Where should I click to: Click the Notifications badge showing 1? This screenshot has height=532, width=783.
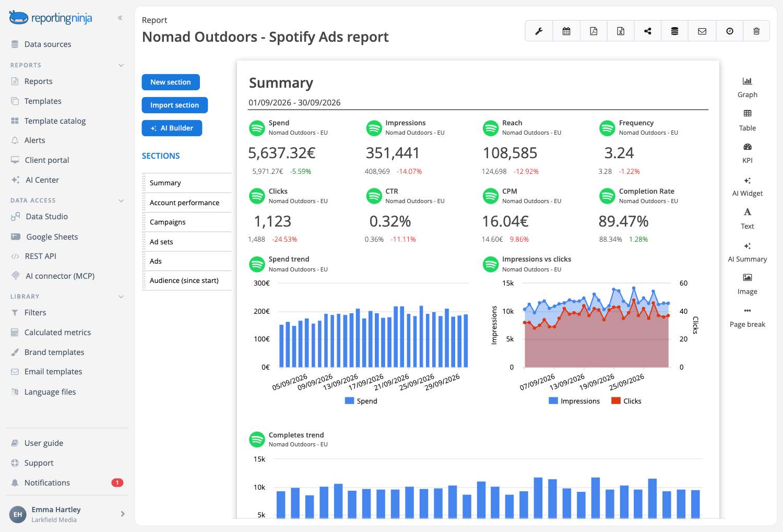117,482
